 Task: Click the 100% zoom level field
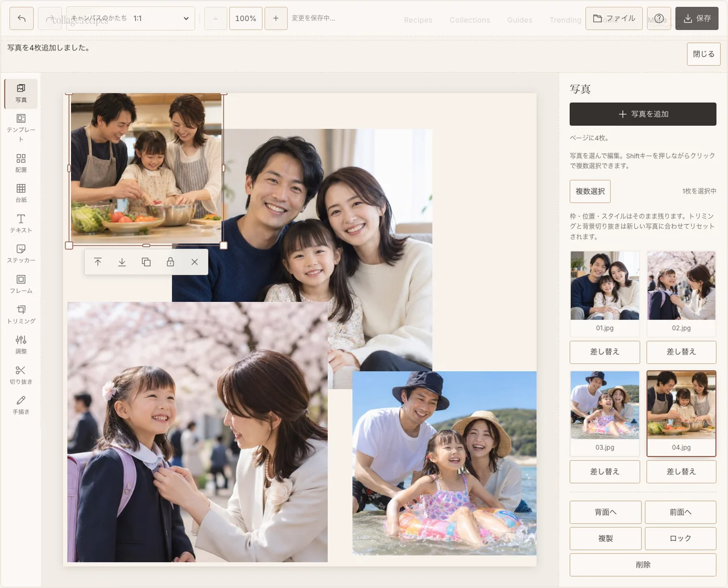point(246,18)
